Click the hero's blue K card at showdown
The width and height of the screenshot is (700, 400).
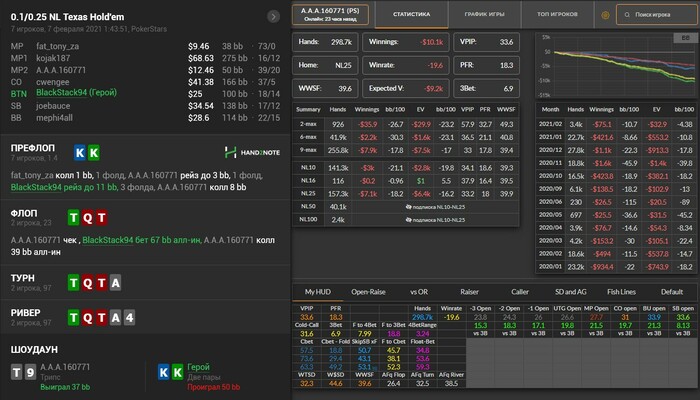tap(164, 372)
